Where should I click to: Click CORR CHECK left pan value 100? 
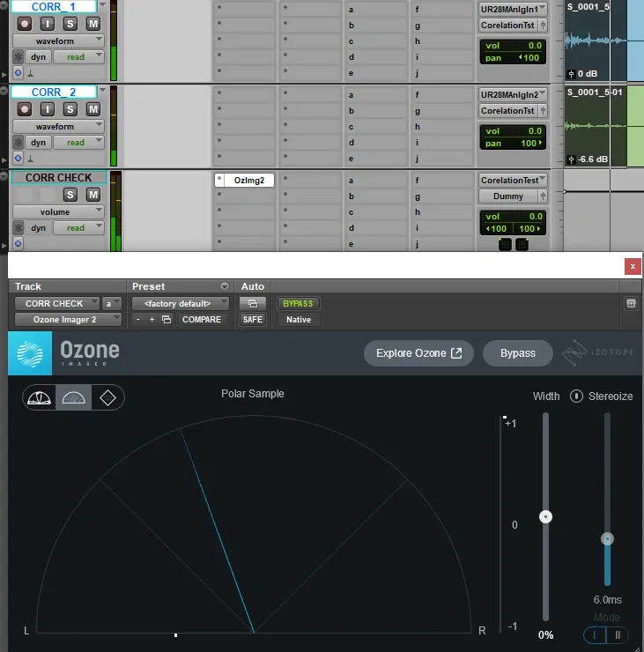point(496,228)
